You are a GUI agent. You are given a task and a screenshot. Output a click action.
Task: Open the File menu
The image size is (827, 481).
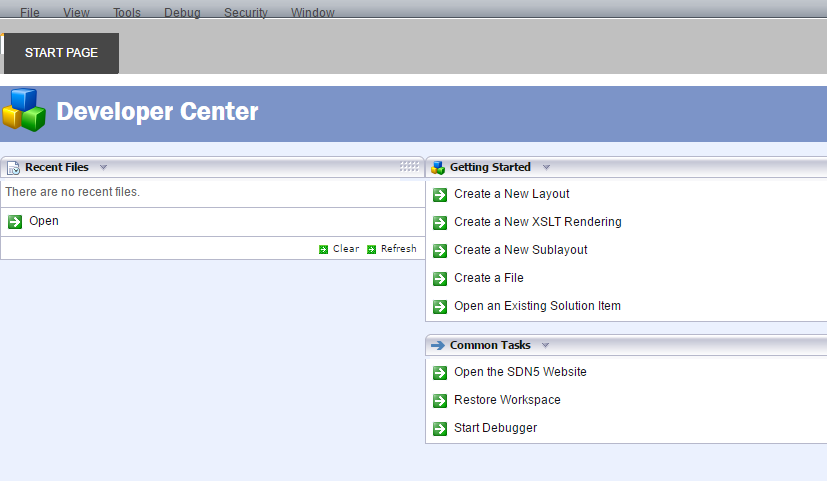pyautogui.click(x=30, y=12)
